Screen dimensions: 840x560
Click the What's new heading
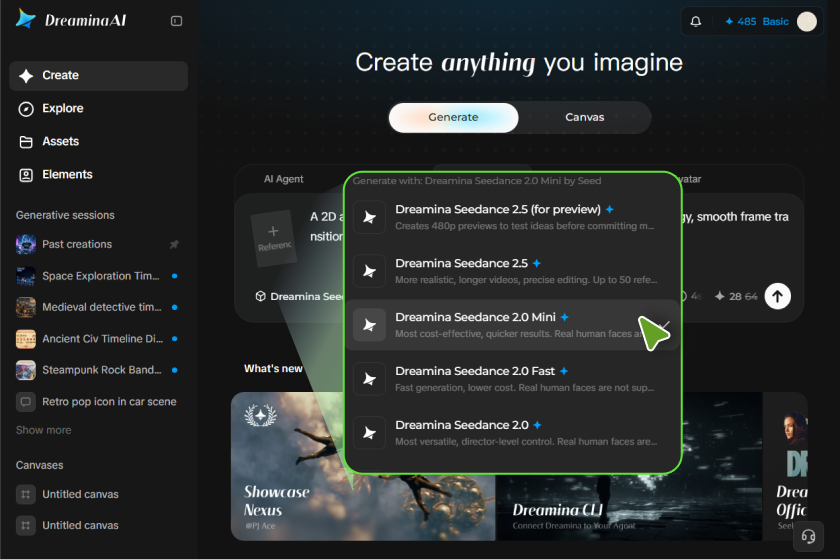273,369
